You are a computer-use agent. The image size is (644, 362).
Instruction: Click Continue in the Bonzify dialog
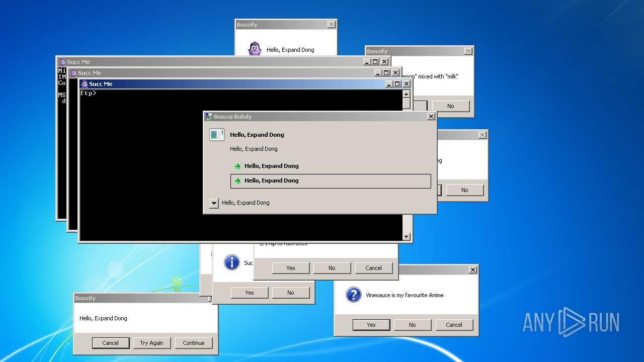coord(194,343)
